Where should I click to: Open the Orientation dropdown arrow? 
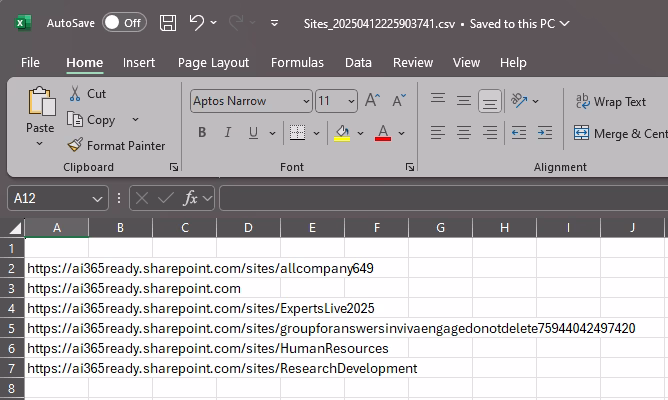click(536, 101)
